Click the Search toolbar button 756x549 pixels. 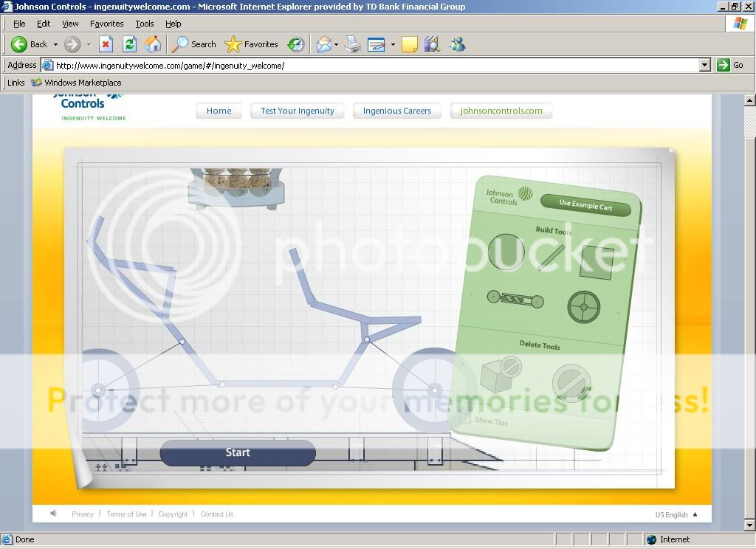[194, 44]
